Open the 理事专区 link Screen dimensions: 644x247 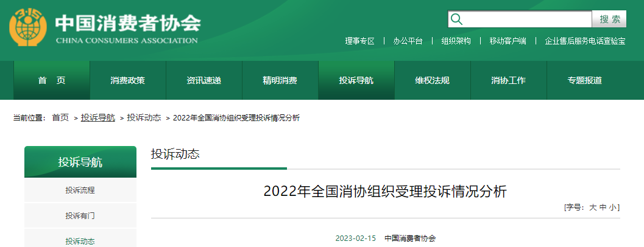[x=359, y=41]
